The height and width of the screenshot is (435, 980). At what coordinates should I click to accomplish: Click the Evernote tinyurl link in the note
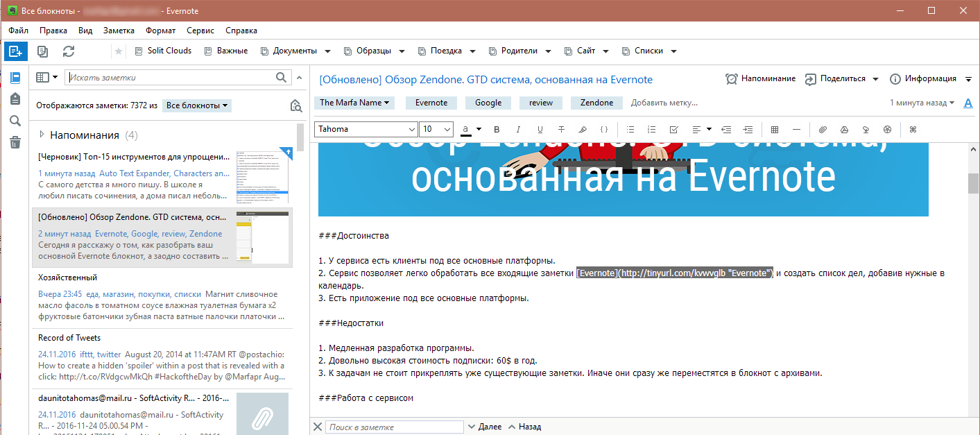[673, 273]
